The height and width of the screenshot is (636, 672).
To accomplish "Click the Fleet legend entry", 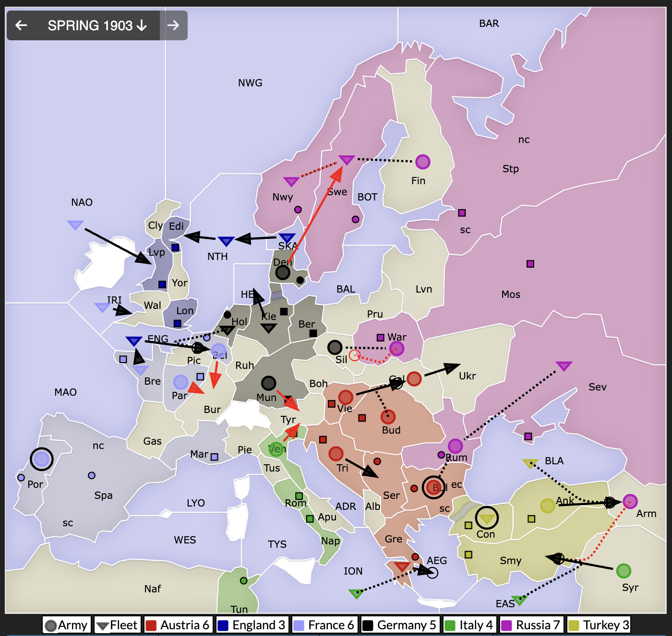I will pos(118,625).
